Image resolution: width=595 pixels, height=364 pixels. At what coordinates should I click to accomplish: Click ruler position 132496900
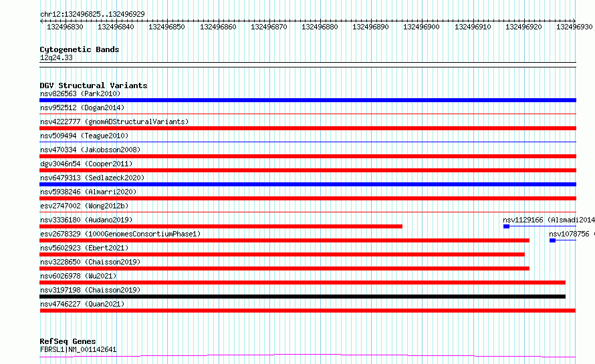[x=422, y=27]
